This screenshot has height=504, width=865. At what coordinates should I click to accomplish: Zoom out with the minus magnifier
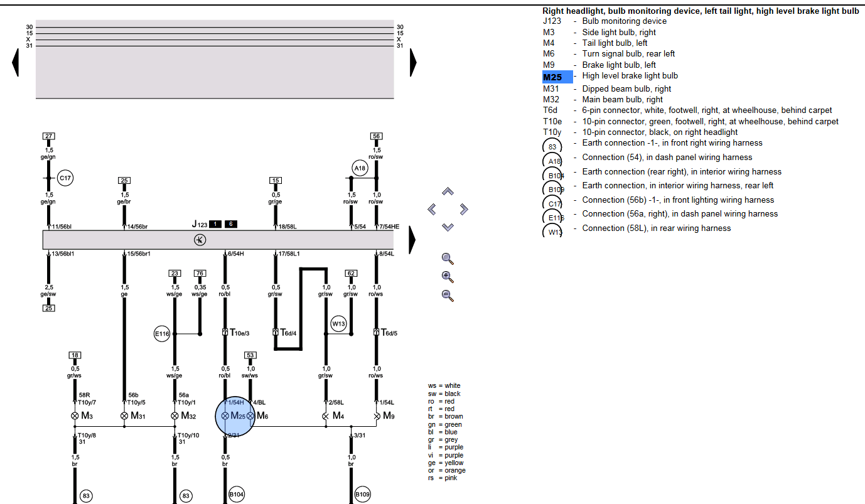point(448,295)
